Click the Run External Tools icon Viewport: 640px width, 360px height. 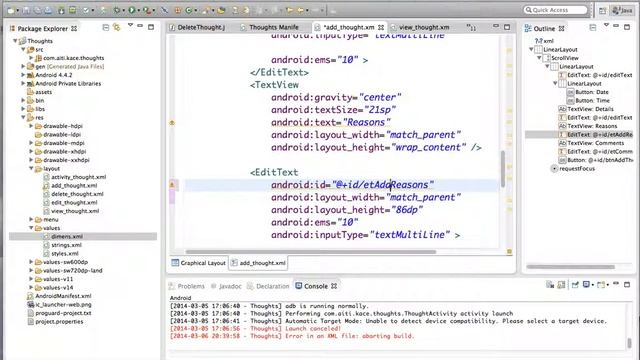click(x=147, y=10)
